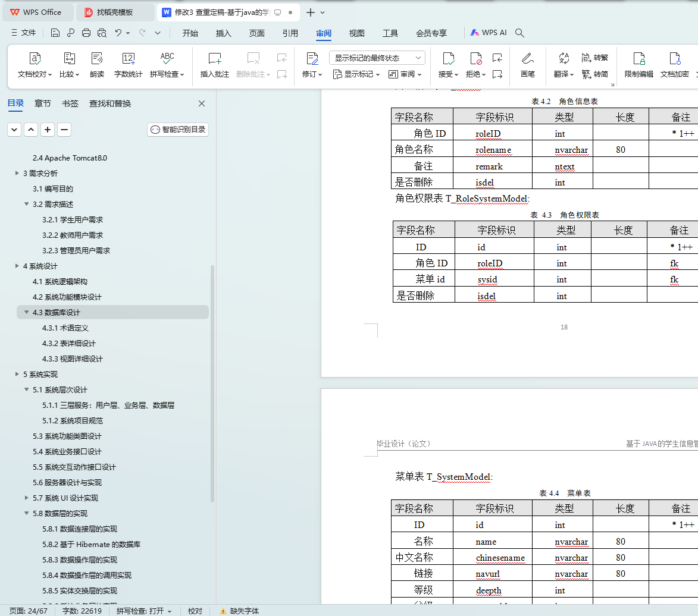Select the 画笔 pen tool
Viewport: 698px width, 616px height.
[527, 65]
